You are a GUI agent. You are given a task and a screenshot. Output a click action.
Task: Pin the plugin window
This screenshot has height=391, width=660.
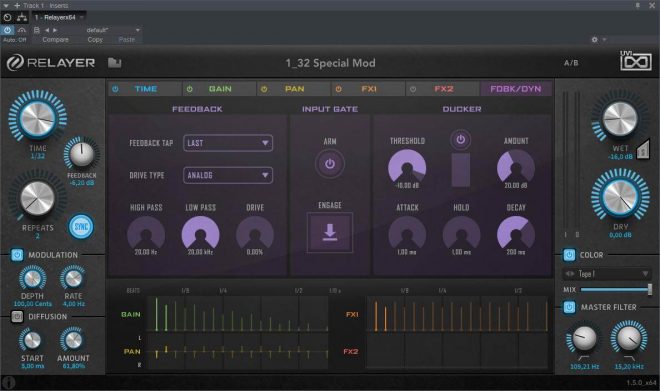[638, 5]
